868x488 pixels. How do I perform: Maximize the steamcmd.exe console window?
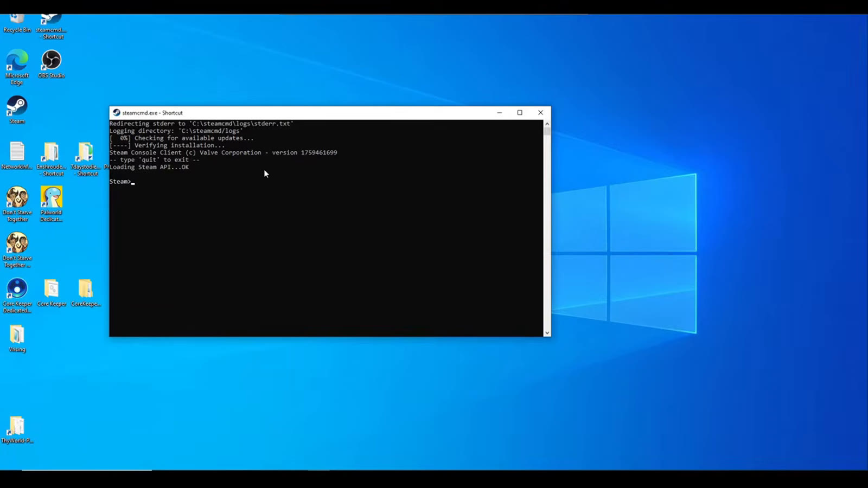520,113
